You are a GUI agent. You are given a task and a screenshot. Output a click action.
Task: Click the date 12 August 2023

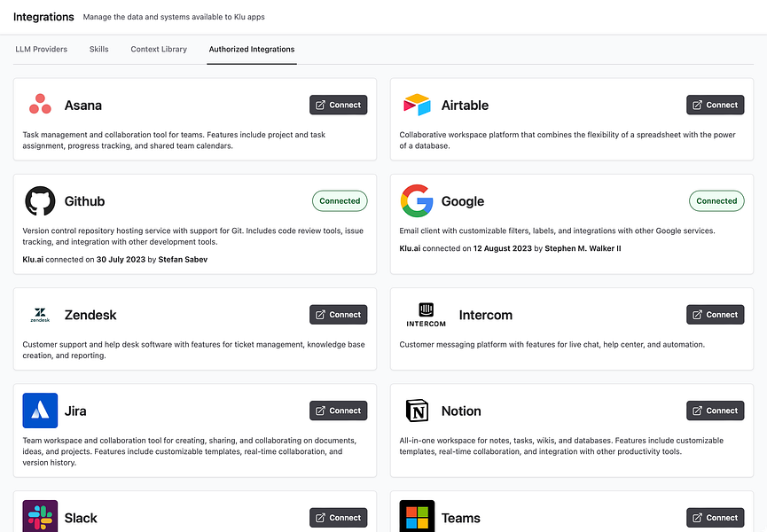(503, 248)
